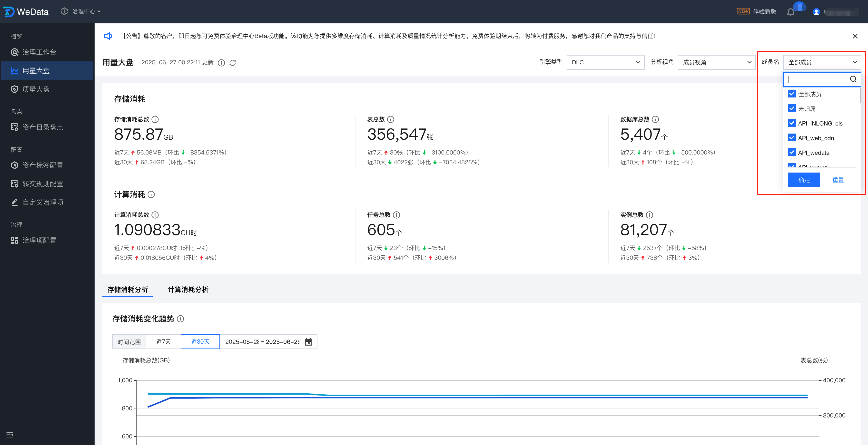Image resolution: width=868 pixels, height=445 pixels.
Task: Click the 确定 confirm button
Action: (804, 180)
